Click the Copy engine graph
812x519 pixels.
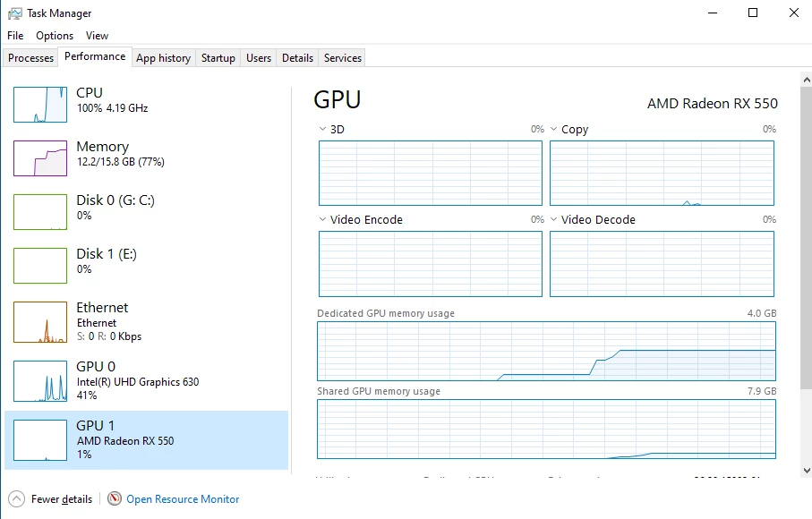662,173
